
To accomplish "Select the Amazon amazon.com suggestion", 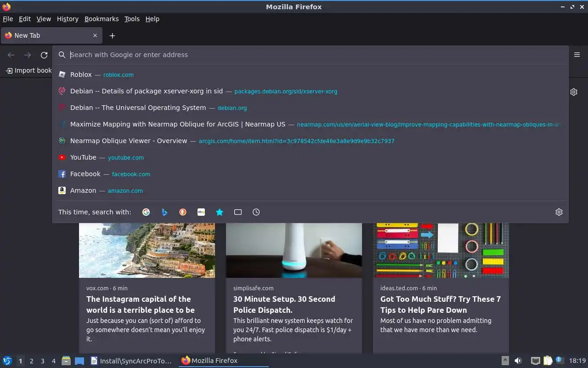I will 311,190.
